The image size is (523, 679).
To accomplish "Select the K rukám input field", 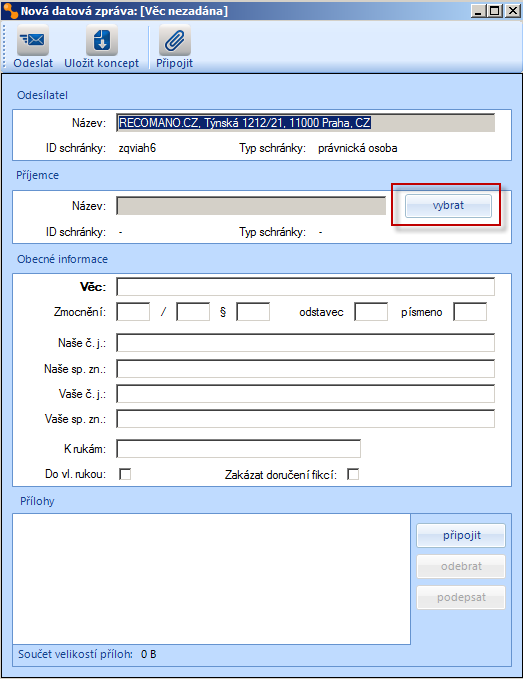I will coord(239,449).
